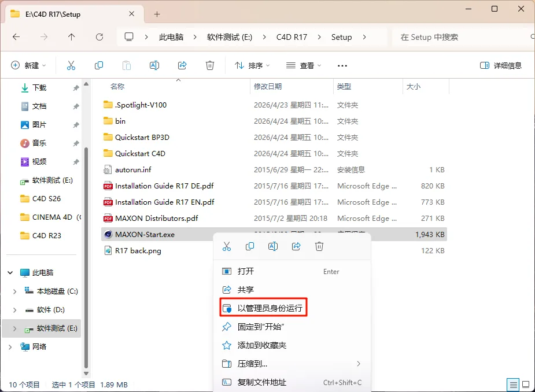This screenshot has height=392, width=535.
Task: Click the 软件测试 (E:) breadcrumb
Action: (x=229, y=37)
